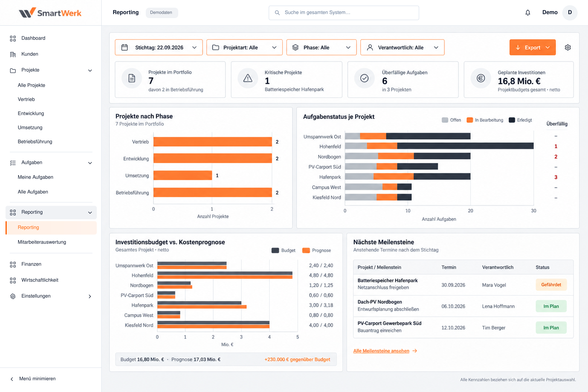
Task: Click the Wirtschaftlichkeit grid icon
Action: tap(13, 280)
